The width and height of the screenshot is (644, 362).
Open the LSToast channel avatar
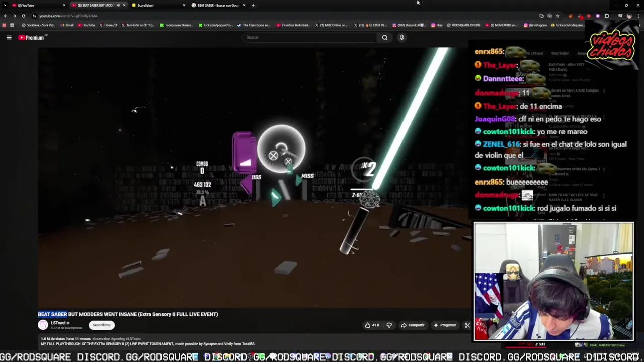[x=43, y=325]
